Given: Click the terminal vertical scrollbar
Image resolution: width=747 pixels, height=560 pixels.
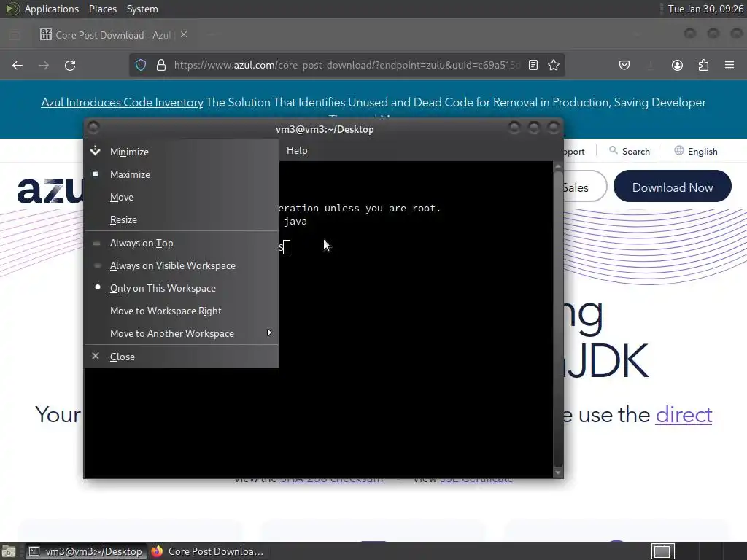Looking at the screenshot, I should 558,318.
